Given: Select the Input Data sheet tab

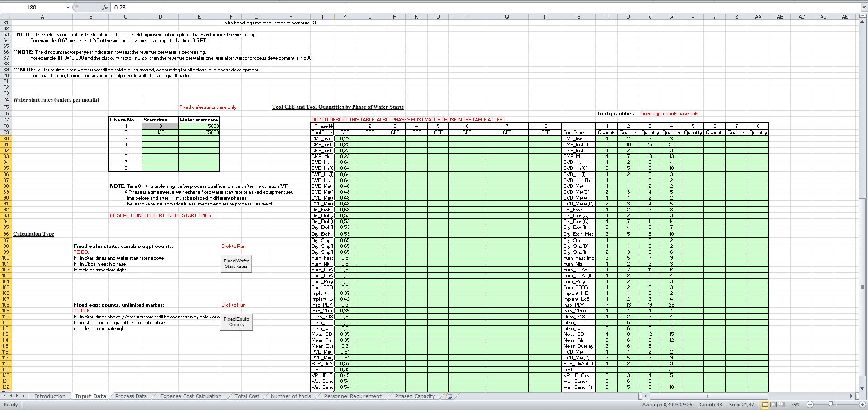Looking at the screenshot, I should (90, 396).
